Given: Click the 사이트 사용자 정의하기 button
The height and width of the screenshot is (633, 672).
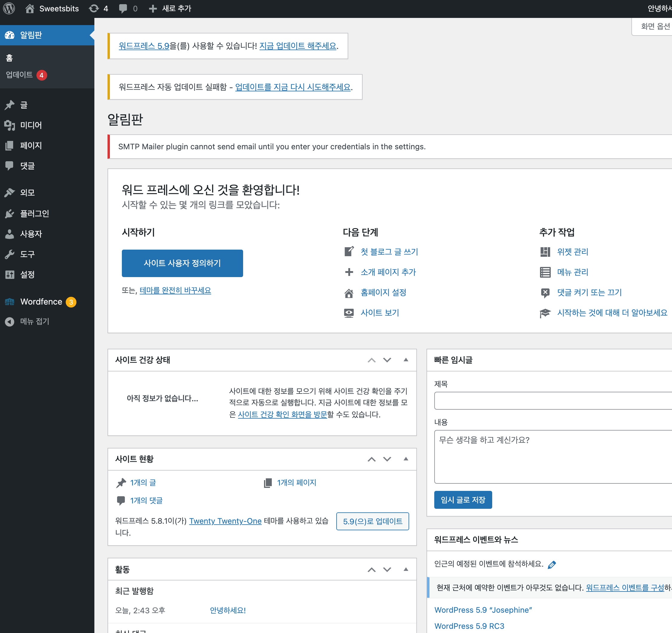Looking at the screenshot, I should click(x=182, y=263).
